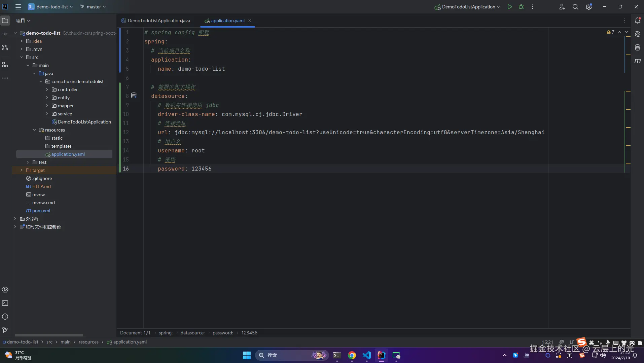Open the Services tool window
Image resolution: width=644 pixels, height=363 pixels.
click(5, 290)
